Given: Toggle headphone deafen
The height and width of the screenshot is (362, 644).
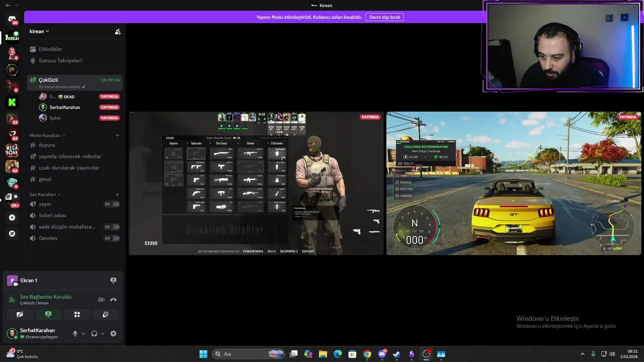Looking at the screenshot, I should (94, 333).
